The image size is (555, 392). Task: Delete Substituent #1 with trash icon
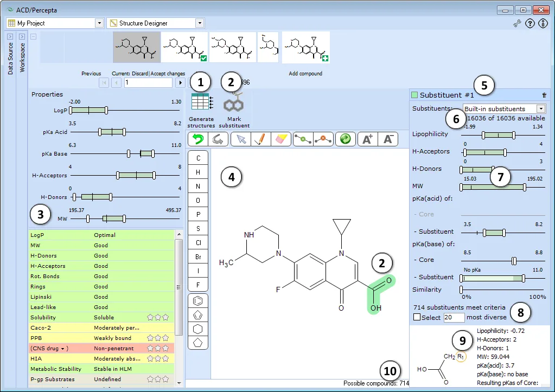coord(544,95)
